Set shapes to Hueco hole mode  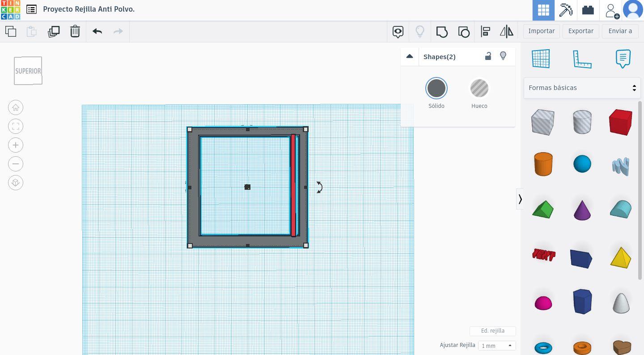(x=479, y=89)
